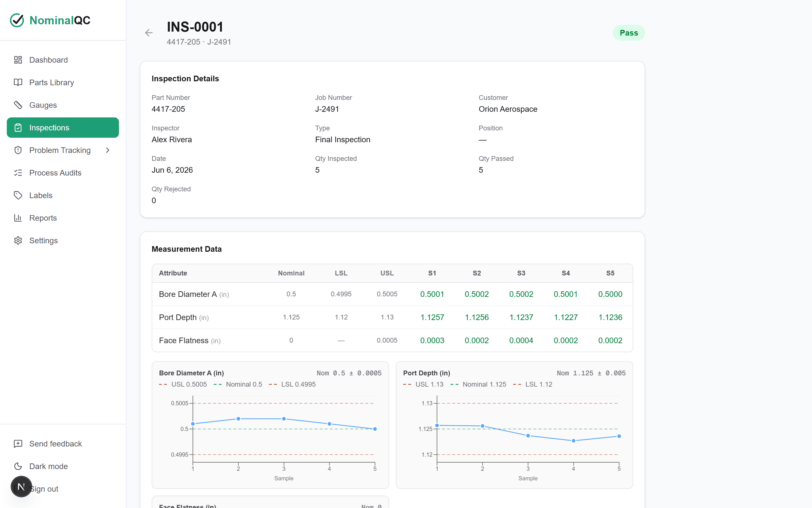Viewport: 812px width, 508px height.
Task: Click Bore Diameter legend entry Nominal 0.5
Action: pos(238,384)
